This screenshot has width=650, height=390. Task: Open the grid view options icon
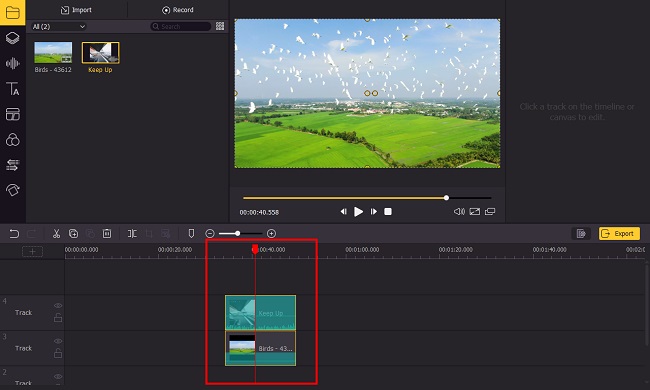(x=220, y=26)
